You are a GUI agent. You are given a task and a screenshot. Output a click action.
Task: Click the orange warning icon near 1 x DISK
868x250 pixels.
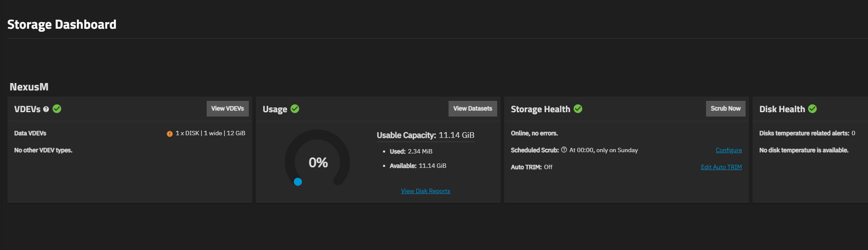click(170, 134)
